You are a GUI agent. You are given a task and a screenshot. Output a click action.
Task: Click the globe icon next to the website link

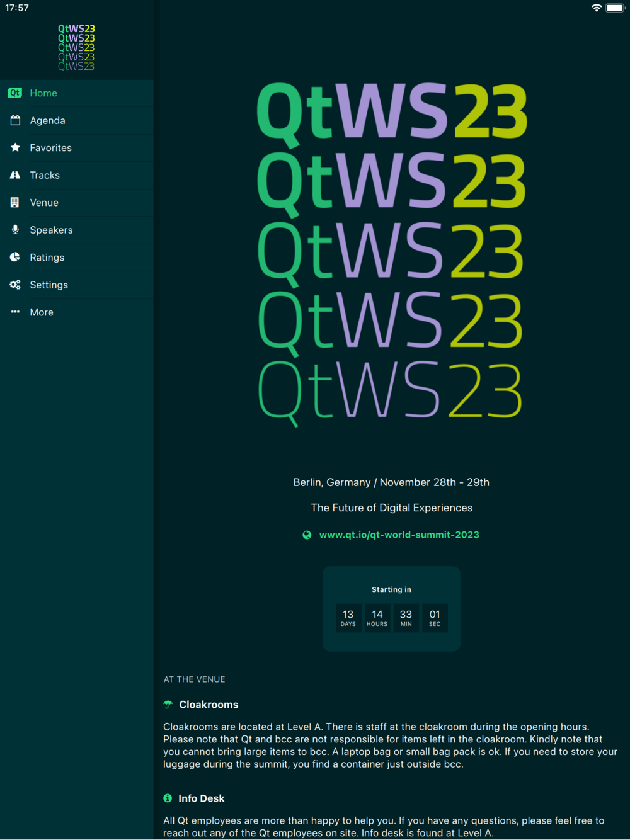coord(307,535)
